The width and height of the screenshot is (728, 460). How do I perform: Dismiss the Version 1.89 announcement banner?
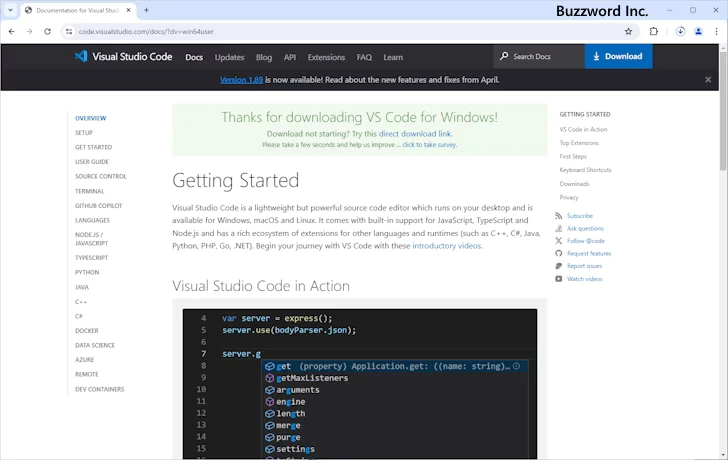pos(708,80)
